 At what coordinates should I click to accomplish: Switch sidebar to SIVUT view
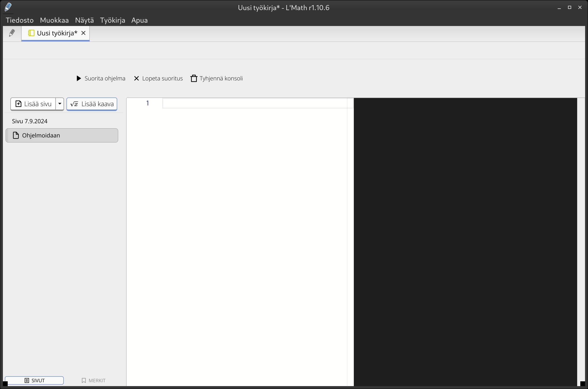(34, 380)
